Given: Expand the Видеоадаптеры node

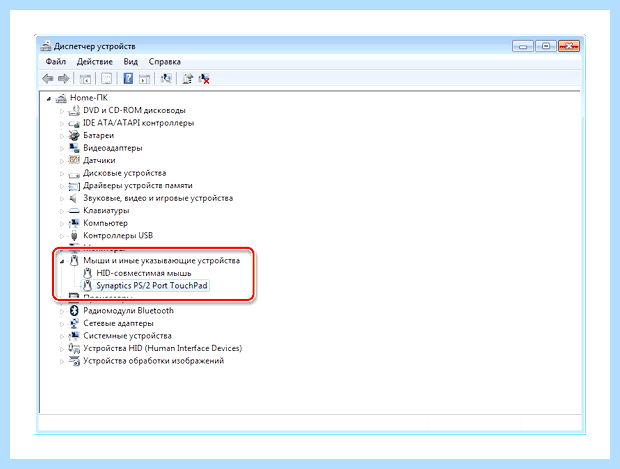Looking at the screenshot, I should click(x=62, y=149).
